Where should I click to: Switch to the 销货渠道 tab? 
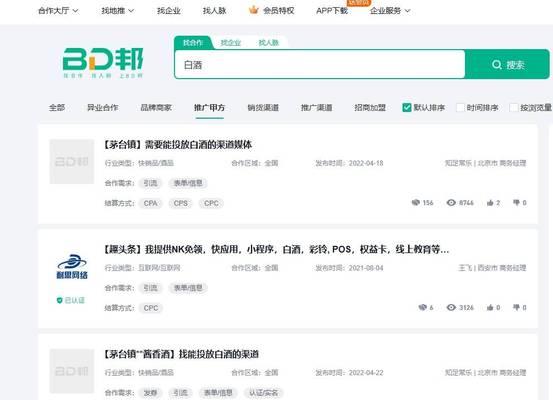pos(263,108)
